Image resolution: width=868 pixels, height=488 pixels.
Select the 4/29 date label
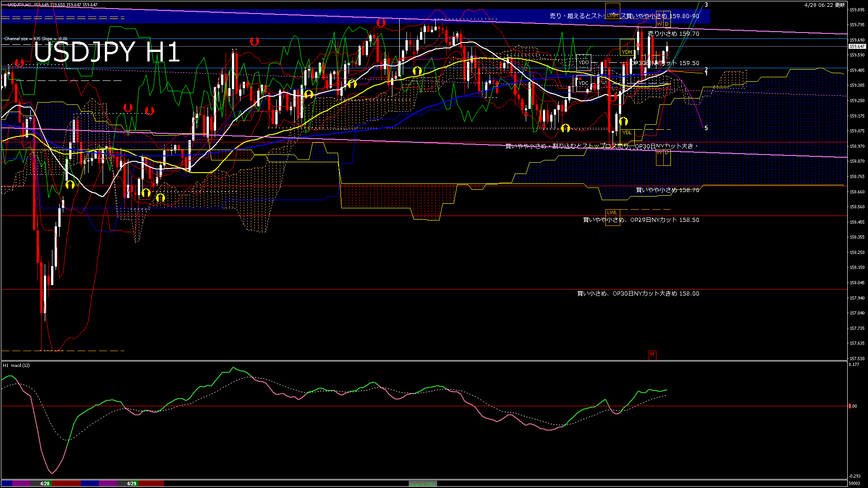(132, 483)
